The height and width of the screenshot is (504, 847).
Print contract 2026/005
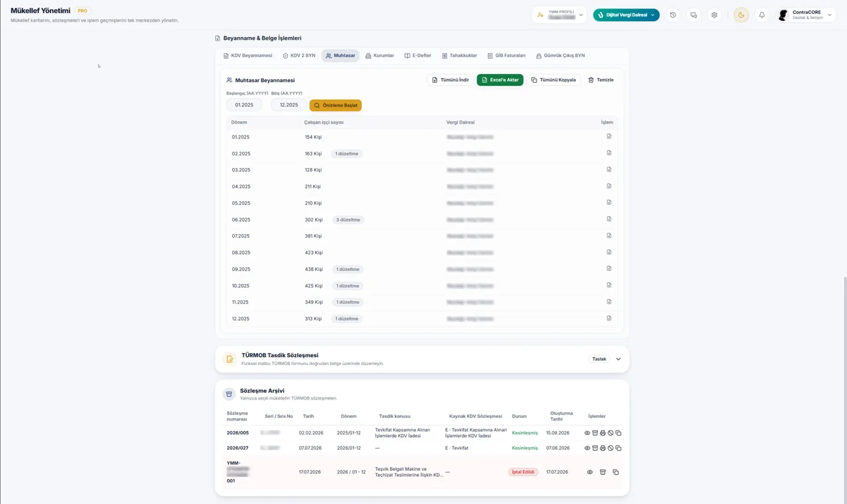pos(603,433)
